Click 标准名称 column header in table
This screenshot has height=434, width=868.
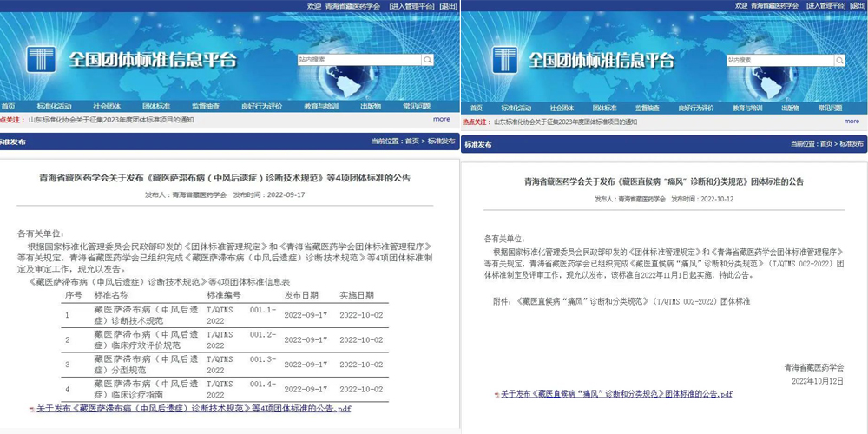(x=111, y=295)
